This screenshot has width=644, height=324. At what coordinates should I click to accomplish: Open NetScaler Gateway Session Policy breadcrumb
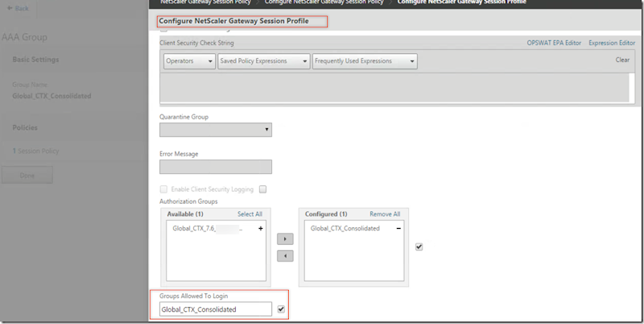(x=205, y=2)
